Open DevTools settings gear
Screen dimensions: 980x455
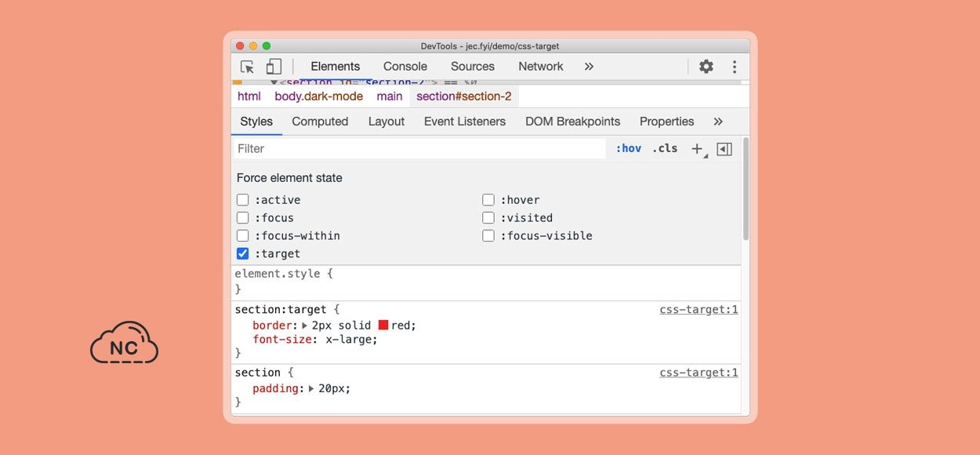(706, 67)
